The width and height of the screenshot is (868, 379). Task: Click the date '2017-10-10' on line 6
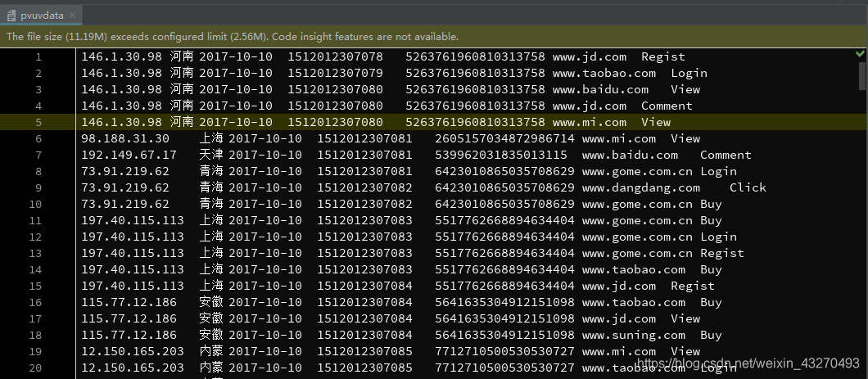click(x=265, y=139)
